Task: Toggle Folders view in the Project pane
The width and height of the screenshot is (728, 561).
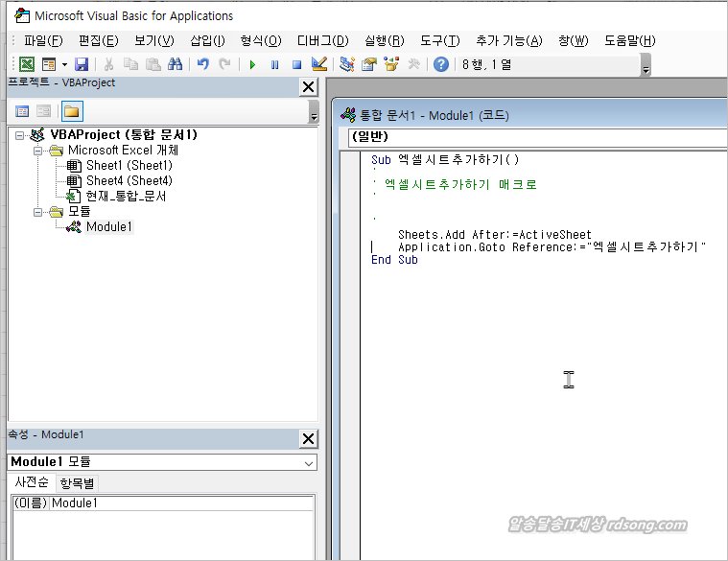Action: pos(72,111)
